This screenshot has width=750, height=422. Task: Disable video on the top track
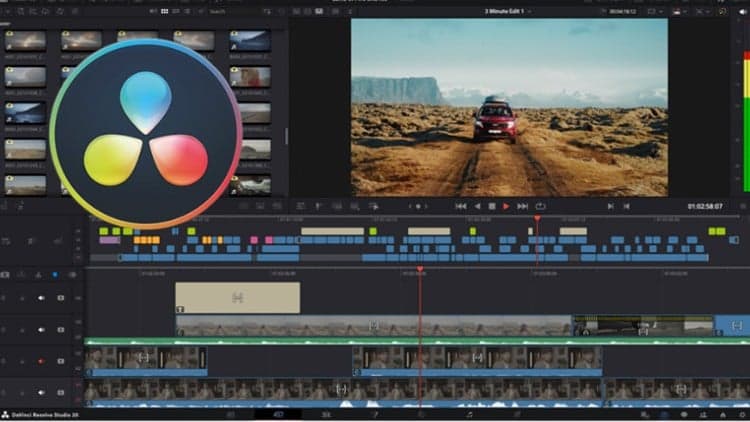coord(61,298)
